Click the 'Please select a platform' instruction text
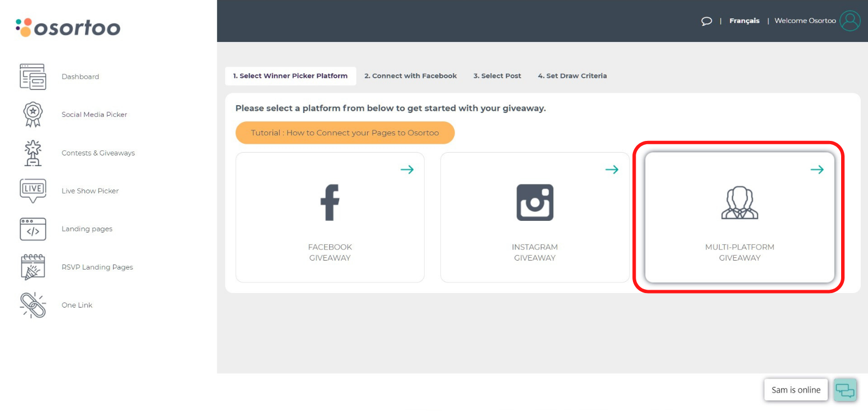The image size is (868, 411). (391, 108)
